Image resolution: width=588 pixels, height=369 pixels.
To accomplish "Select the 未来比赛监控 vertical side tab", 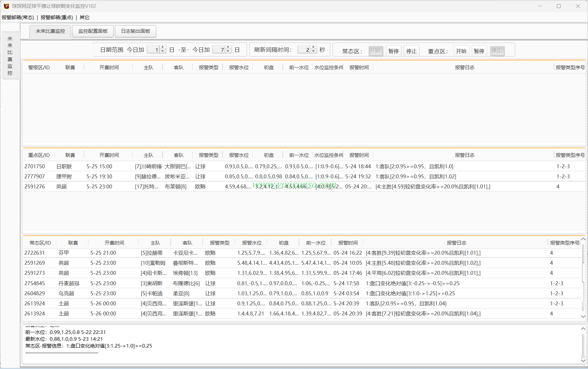I will [x=10, y=56].
